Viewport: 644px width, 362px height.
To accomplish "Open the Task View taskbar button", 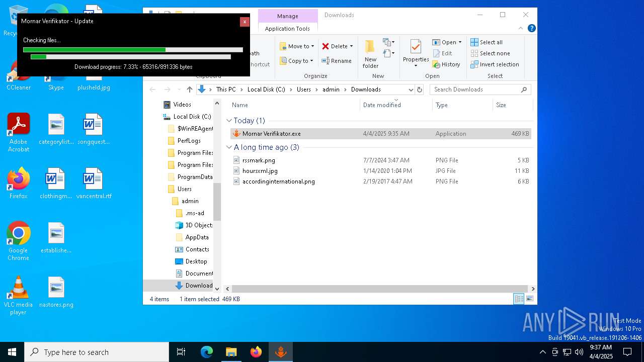I will point(181,352).
